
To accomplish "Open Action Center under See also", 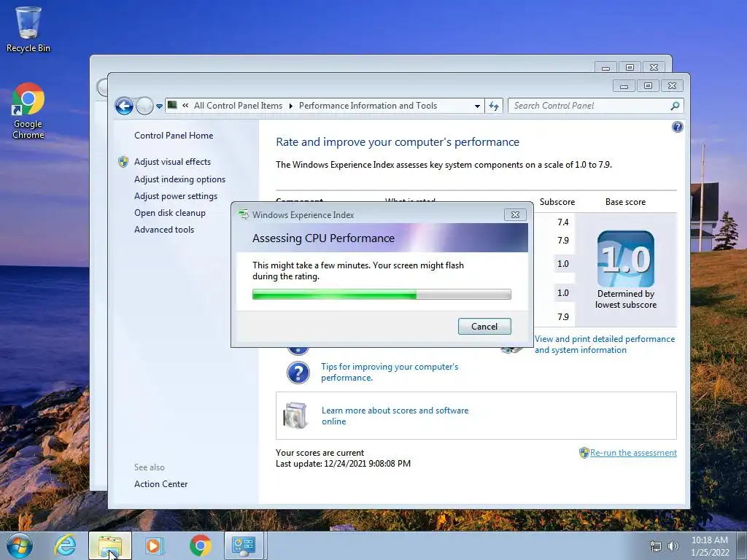I will tap(160, 484).
